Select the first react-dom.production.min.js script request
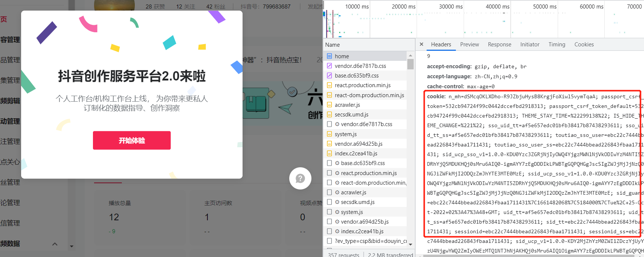 (365, 95)
